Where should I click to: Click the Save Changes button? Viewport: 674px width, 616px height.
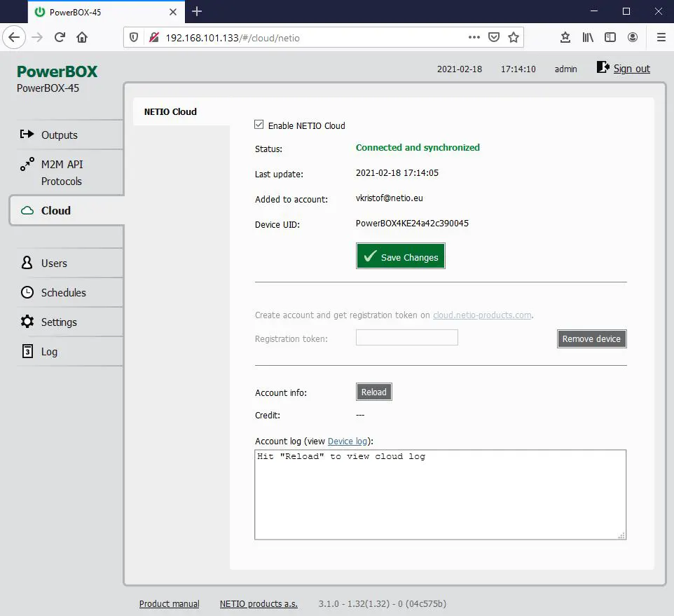pyautogui.click(x=400, y=256)
